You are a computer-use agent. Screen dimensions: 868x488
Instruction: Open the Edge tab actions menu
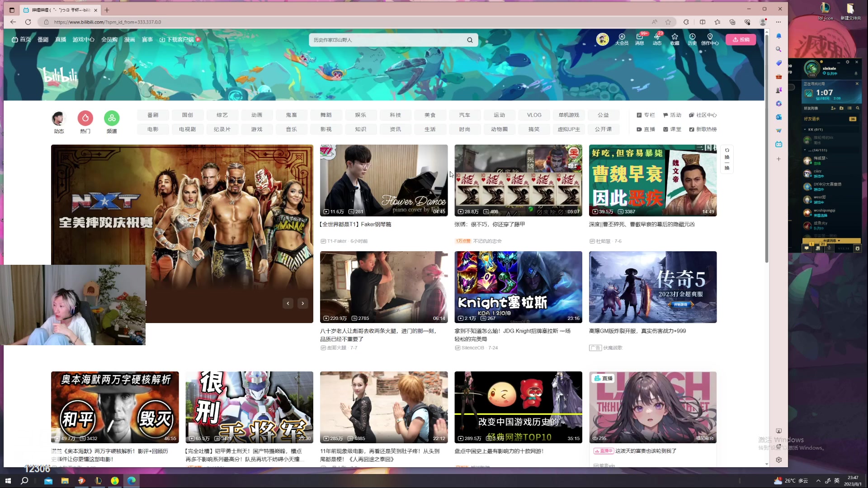tap(12, 9)
